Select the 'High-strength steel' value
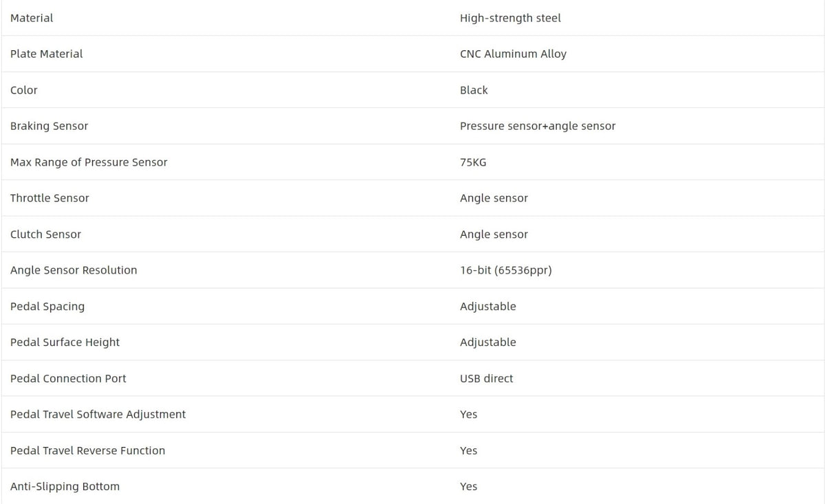825x504 pixels. [x=510, y=18]
